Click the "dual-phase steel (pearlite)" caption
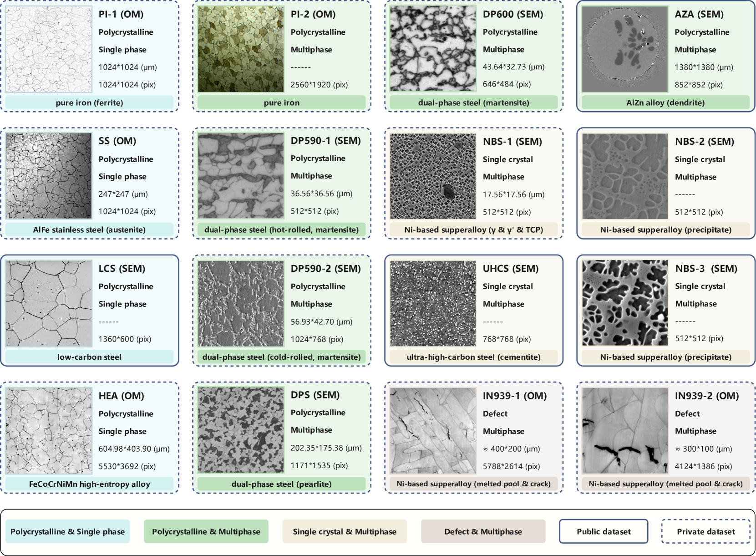Viewport: 756px width, 556px height. point(282,484)
